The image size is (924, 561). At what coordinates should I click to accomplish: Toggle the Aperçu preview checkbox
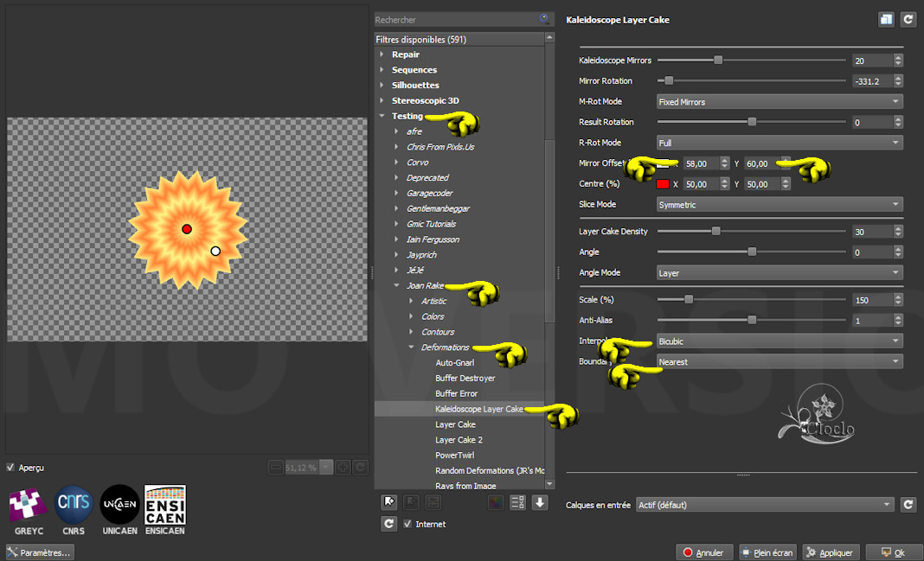pyautogui.click(x=10, y=468)
